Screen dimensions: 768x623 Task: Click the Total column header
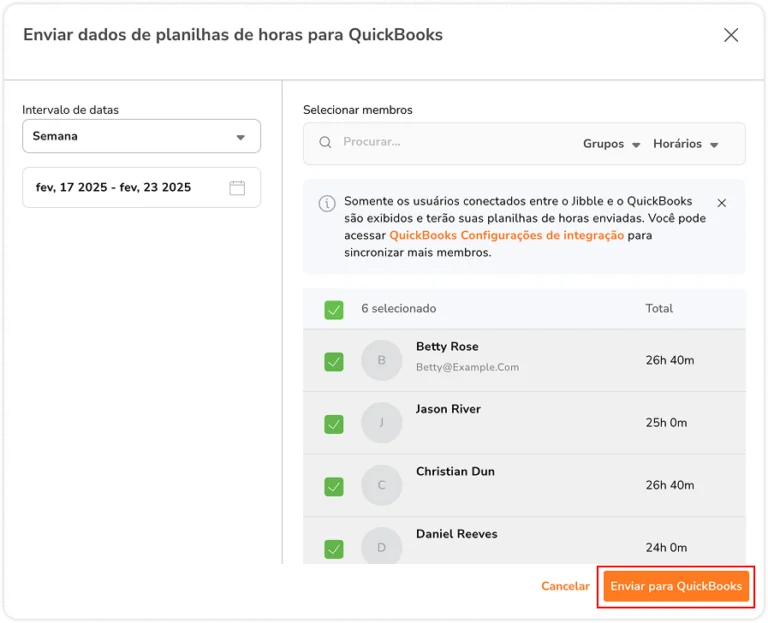(659, 309)
